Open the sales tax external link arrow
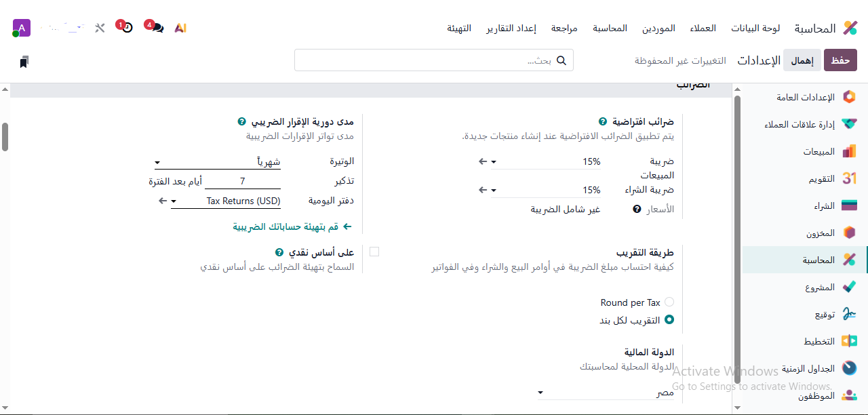 483,161
